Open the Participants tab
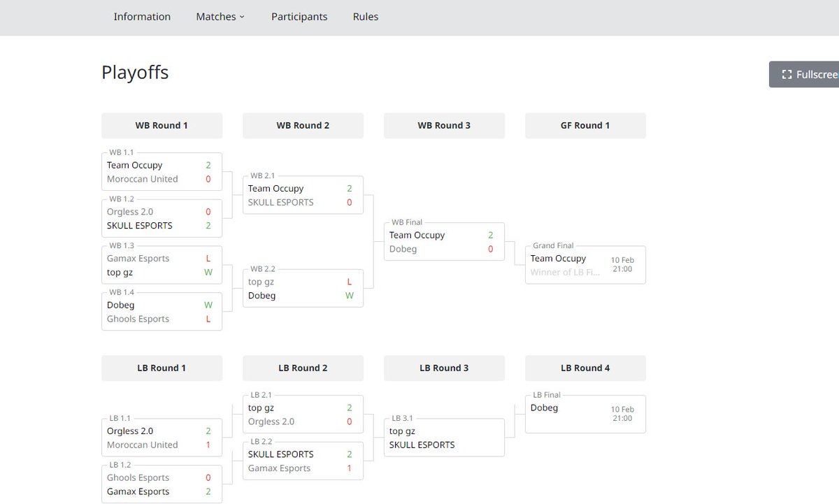Image resolution: width=839 pixels, height=504 pixels. point(299,17)
